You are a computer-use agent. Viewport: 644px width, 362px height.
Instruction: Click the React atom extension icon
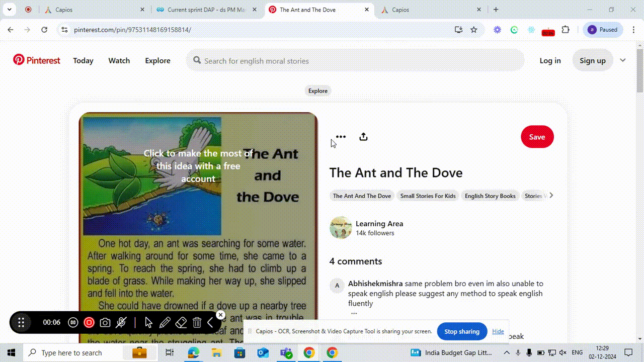[x=531, y=30]
